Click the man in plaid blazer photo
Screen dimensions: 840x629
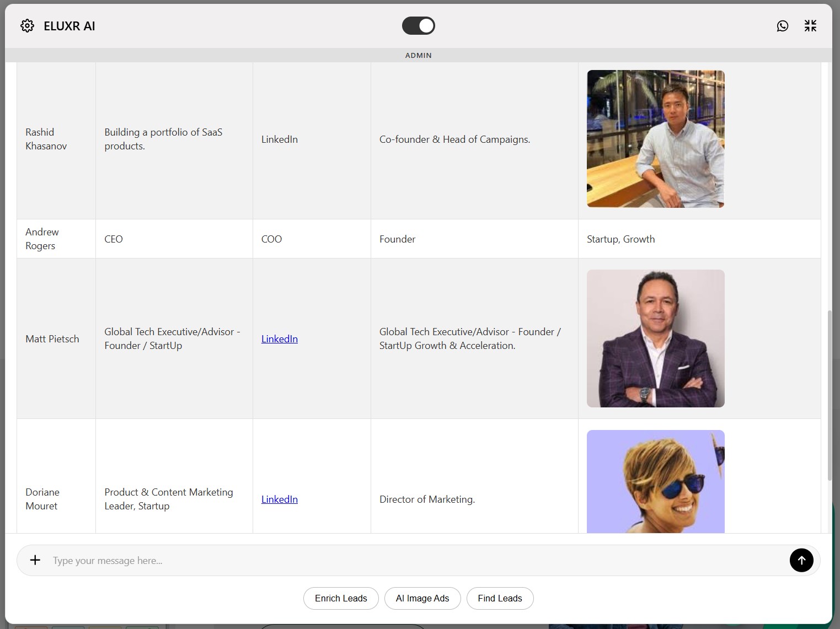(655, 338)
